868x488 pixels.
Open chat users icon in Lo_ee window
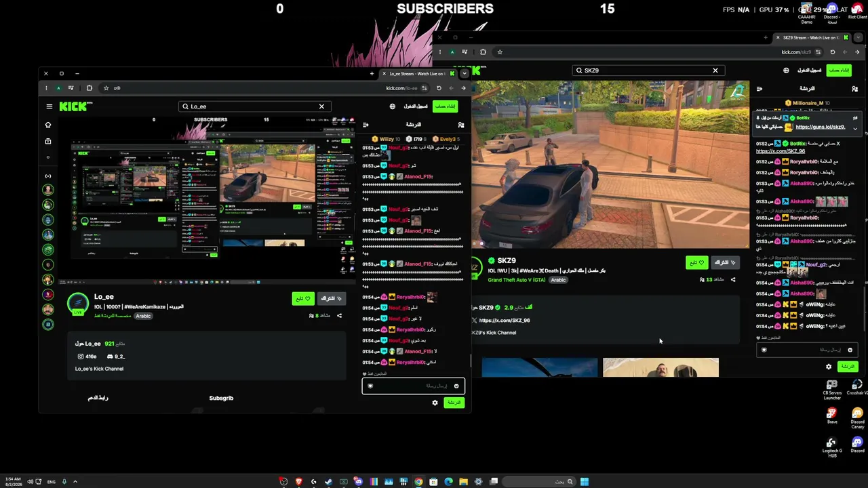pos(461,125)
